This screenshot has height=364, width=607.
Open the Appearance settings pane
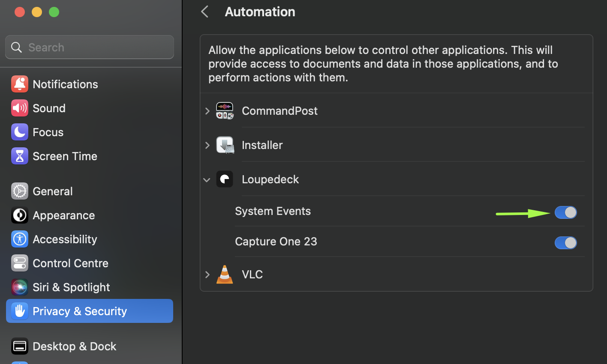(63, 215)
